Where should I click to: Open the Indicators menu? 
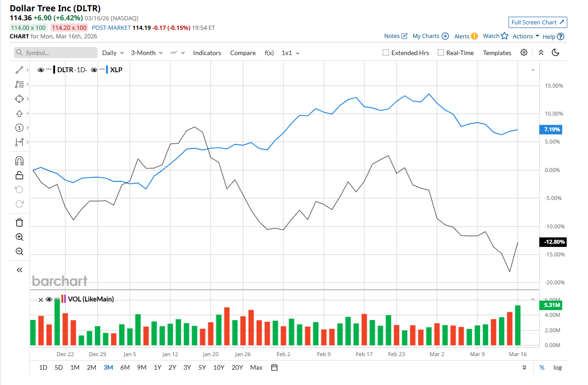[x=207, y=53]
